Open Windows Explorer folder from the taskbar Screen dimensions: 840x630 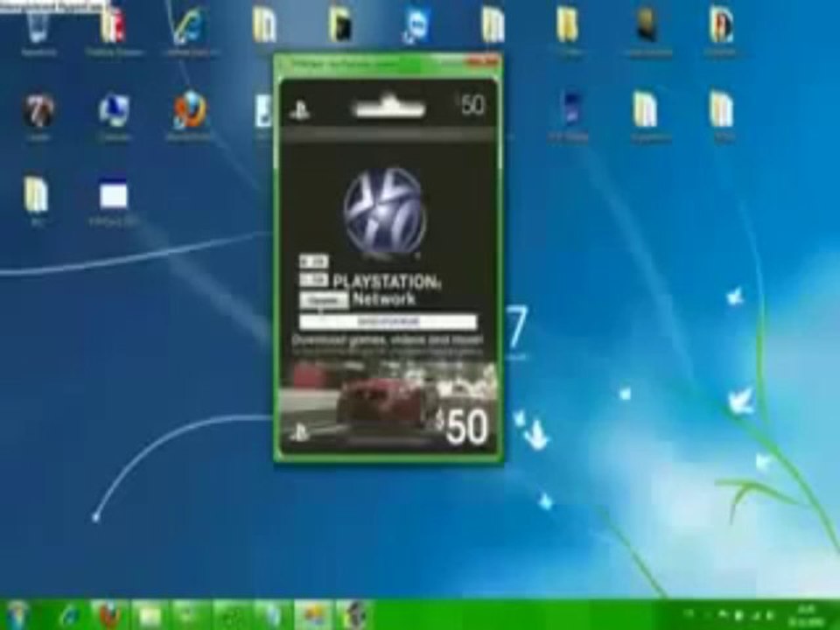150,615
